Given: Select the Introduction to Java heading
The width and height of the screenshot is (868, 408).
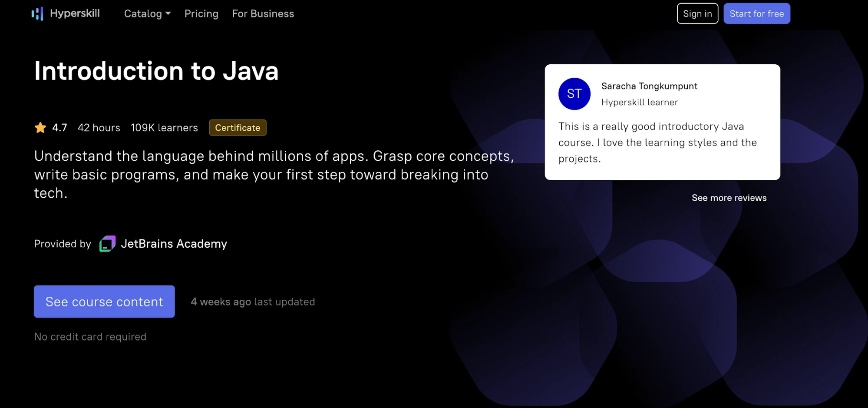Looking at the screenshot, I should click(156, 71).
